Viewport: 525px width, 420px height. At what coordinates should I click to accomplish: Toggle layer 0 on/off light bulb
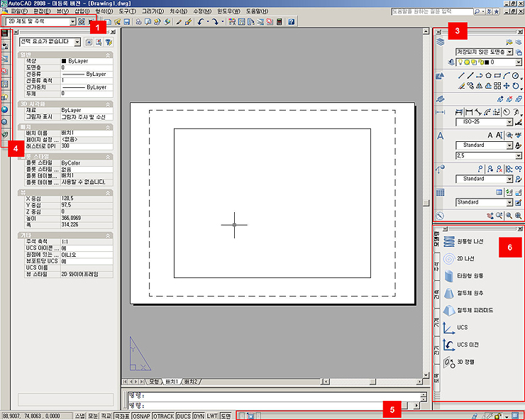pyautogui.click(x=460, y=62)
